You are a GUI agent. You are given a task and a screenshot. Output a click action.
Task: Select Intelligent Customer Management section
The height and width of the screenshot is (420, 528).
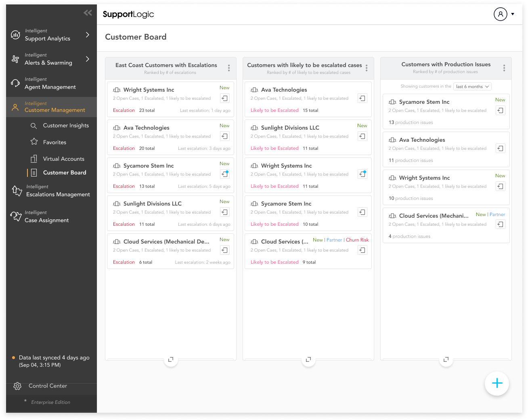51,107
